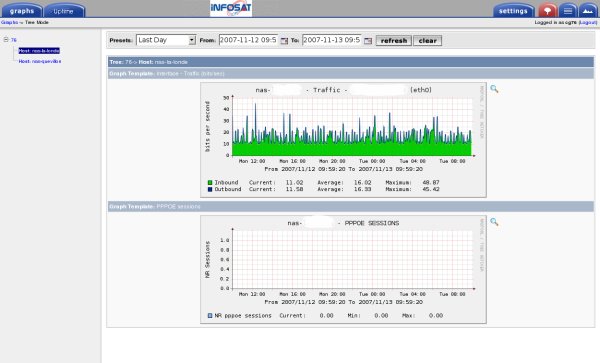Click the Infosat logo
Viewport: 600px width, 363px height.
[x=231, y=8]
